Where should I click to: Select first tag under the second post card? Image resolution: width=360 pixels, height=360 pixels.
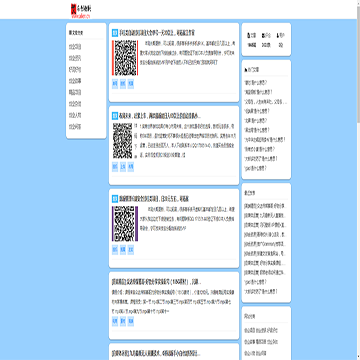[115, 167]
